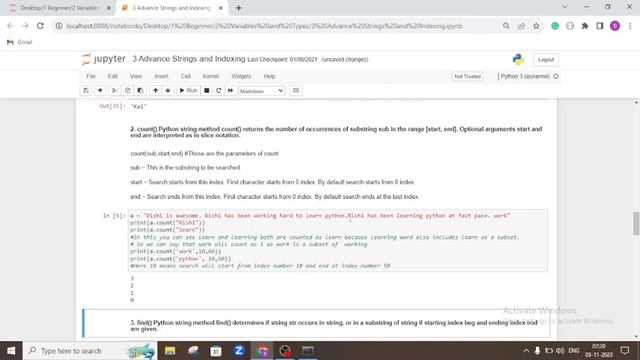Open the Windows Start menu

11,351
